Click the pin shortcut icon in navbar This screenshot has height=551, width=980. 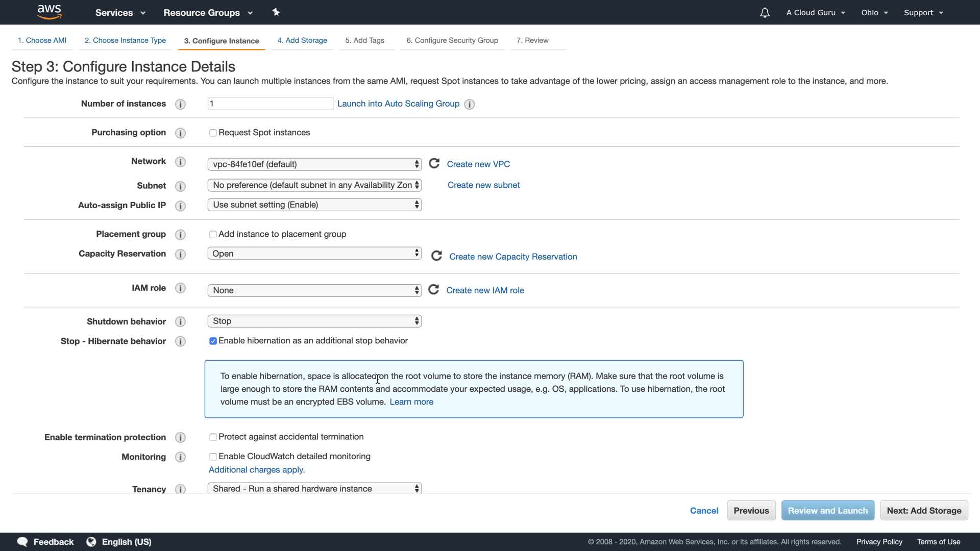pyautogui.click(x=276, y=12)
